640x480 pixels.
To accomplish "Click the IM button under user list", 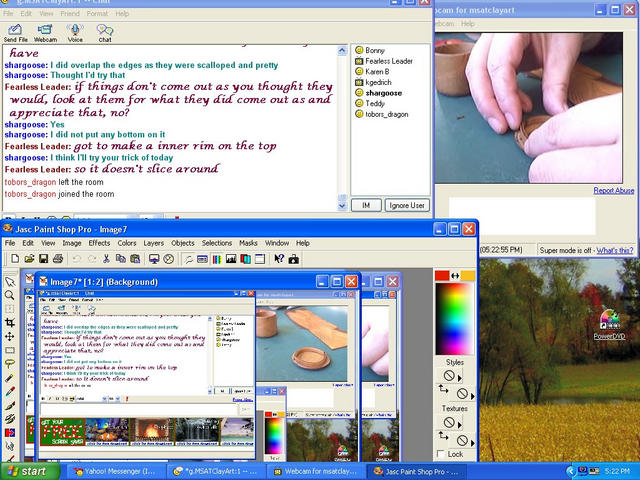I will [366, 205].
